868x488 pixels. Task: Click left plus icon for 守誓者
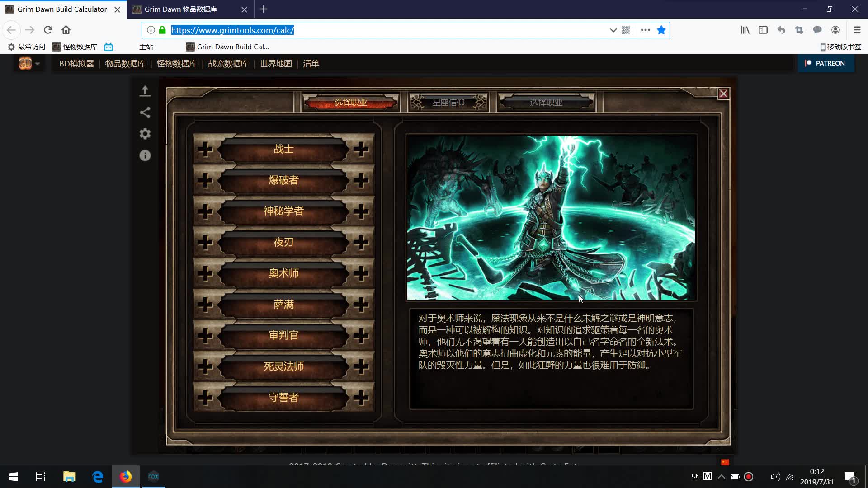pyautogui.click(x=205, y=398)
